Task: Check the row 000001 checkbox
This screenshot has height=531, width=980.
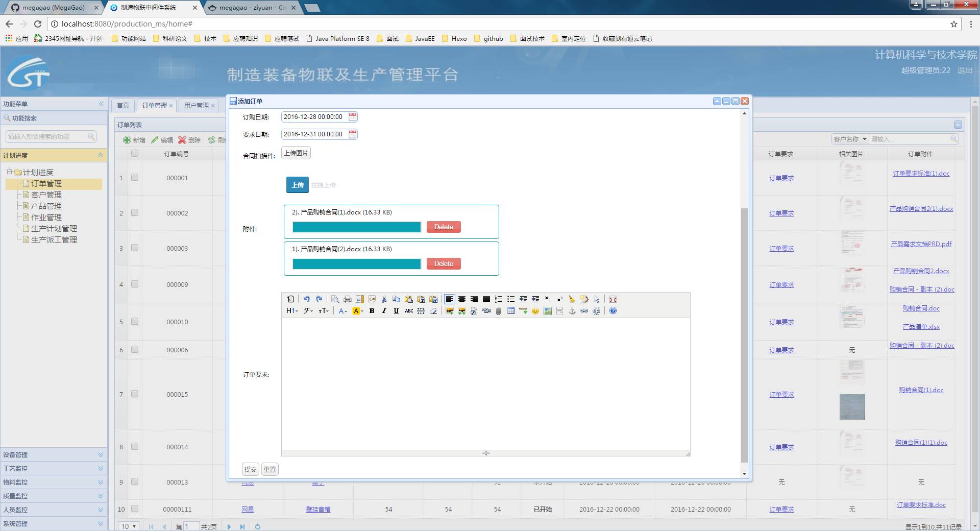Action: pyautogui.click(x=135, y=177)
